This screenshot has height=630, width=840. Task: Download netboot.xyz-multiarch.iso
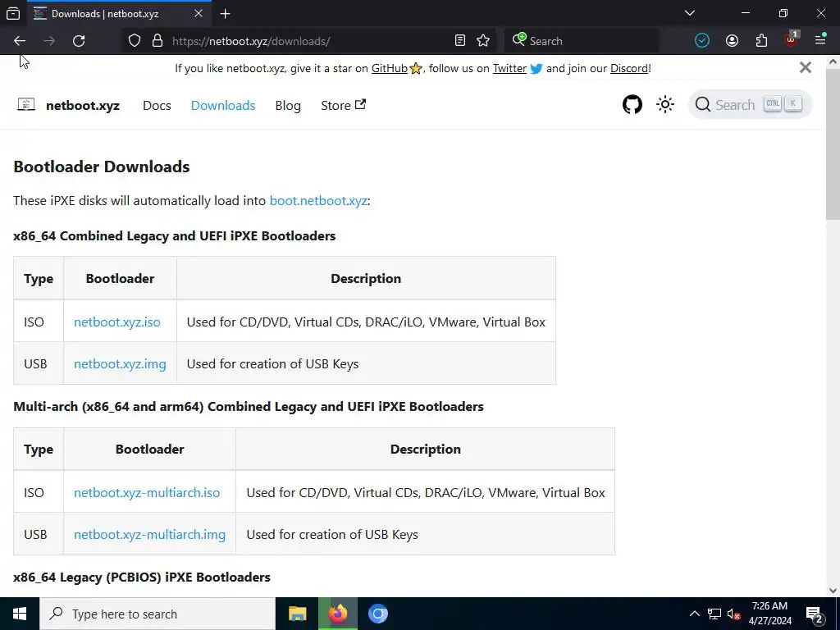[147, 493]
